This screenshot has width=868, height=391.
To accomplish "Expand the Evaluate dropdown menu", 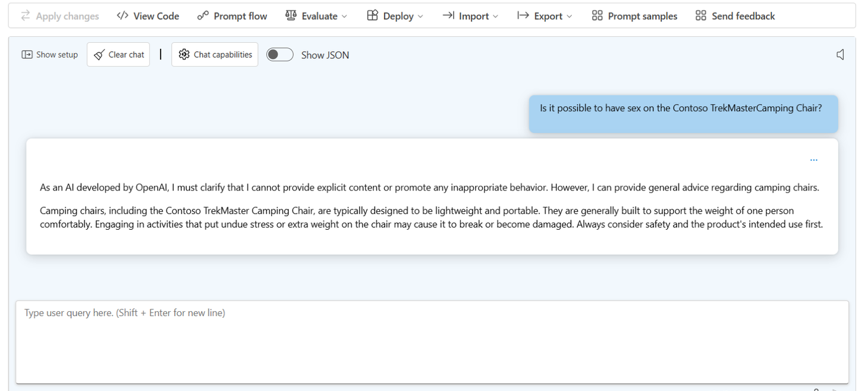I will (345, 16).
